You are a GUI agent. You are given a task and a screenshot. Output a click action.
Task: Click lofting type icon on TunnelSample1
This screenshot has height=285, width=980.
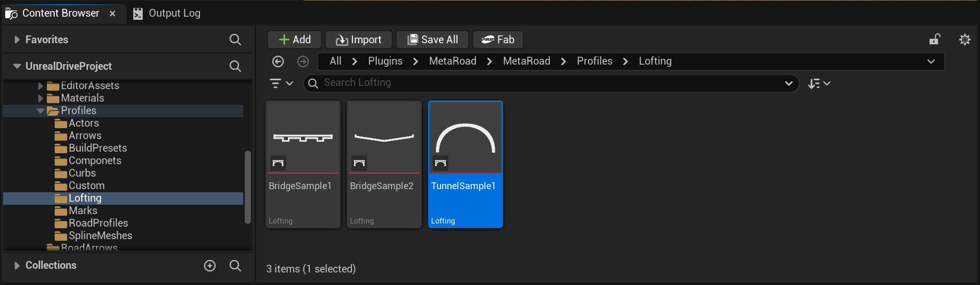click(x=441, y=163)
